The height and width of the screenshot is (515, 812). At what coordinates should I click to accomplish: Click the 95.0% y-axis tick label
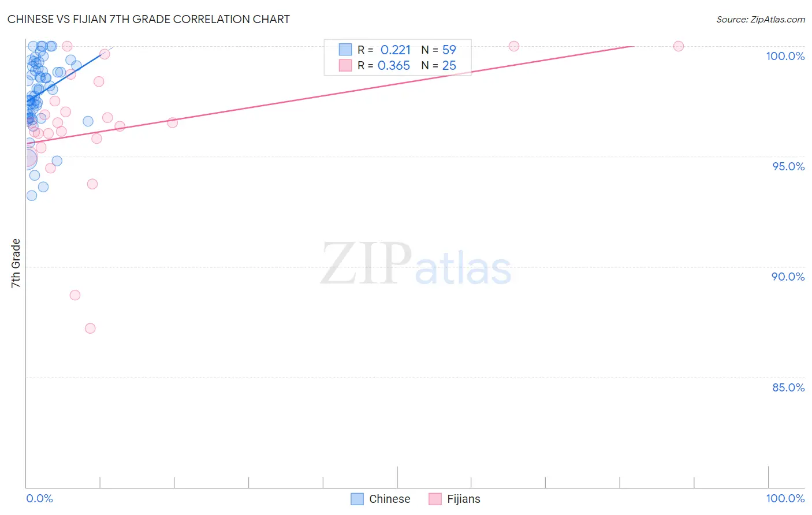[788, 166]
